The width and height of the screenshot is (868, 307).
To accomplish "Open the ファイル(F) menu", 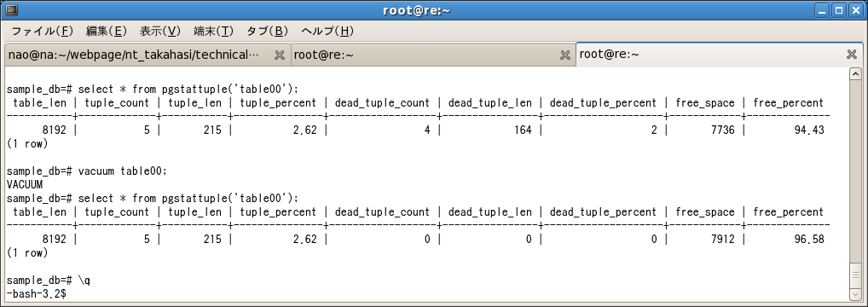I will 43,31.
